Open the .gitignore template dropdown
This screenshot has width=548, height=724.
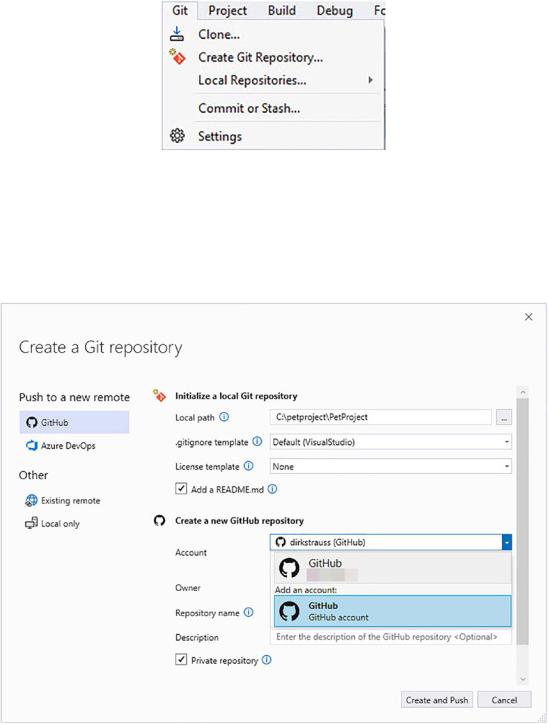click(x=391, y=442)
